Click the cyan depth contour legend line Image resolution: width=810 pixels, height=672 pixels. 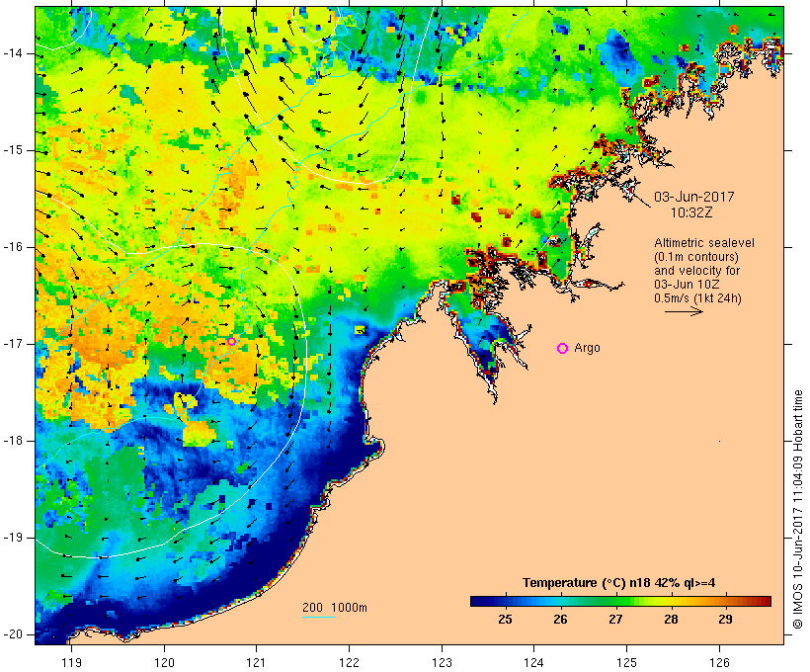[319, 617]
